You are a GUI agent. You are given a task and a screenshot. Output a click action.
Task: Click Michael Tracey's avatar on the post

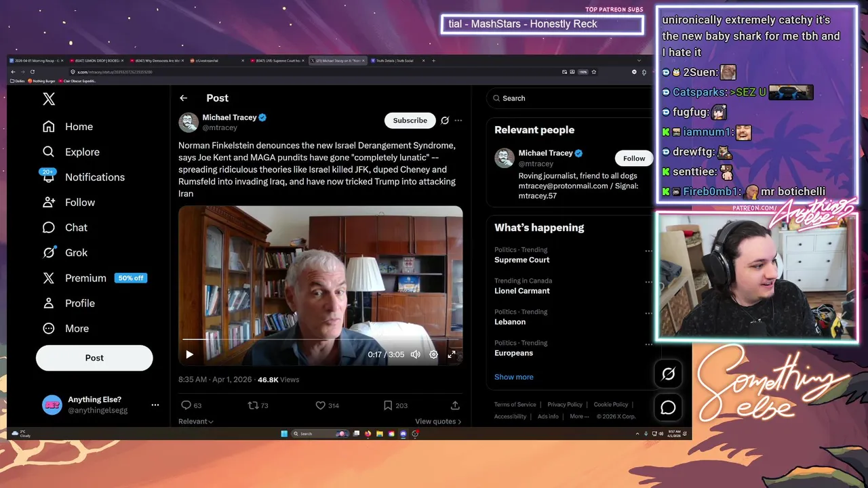tap(189, 122)
